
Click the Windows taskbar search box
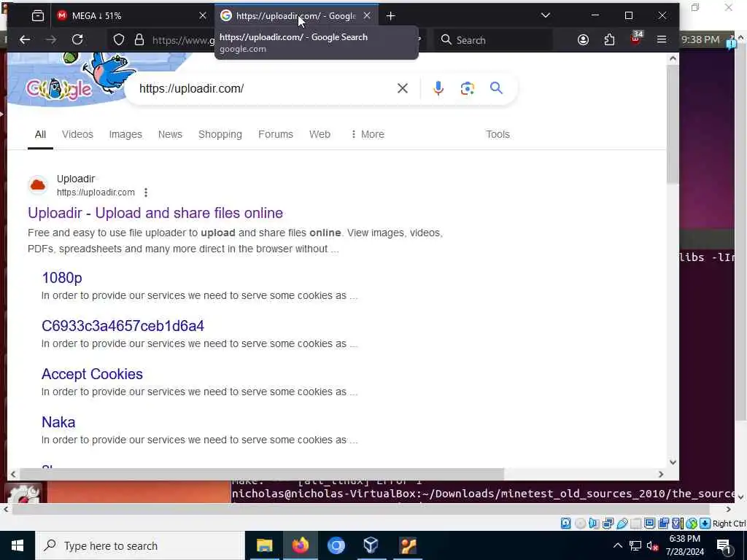pyautogui.click(x=140, y=545)
